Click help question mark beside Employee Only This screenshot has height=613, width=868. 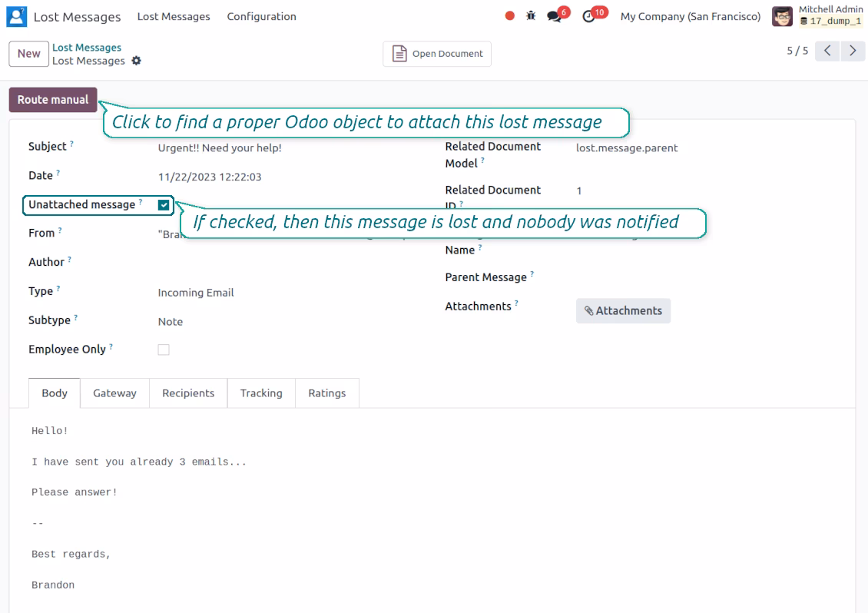[111, 346]
